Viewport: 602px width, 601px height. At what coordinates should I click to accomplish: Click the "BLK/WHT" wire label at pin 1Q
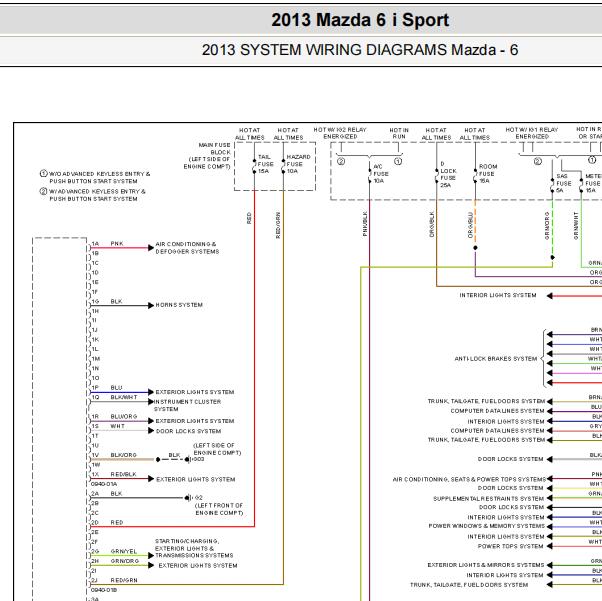click(124, 397)
